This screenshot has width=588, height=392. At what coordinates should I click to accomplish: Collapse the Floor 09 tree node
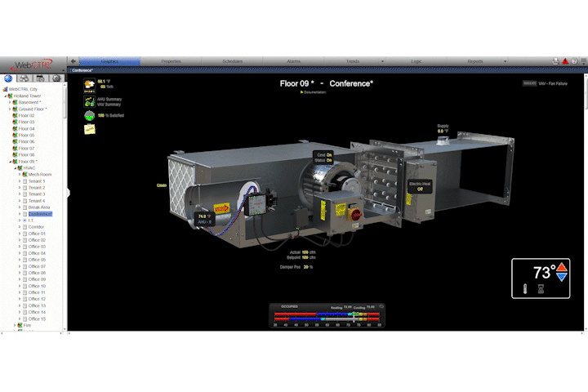(10, 161)
